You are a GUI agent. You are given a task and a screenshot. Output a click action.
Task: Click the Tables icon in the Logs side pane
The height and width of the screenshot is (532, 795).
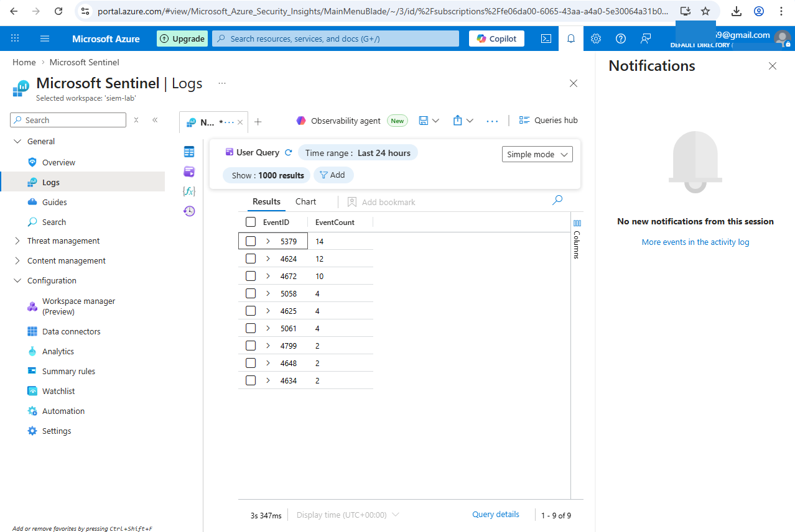pyautogui.click(x=189, y=152)
